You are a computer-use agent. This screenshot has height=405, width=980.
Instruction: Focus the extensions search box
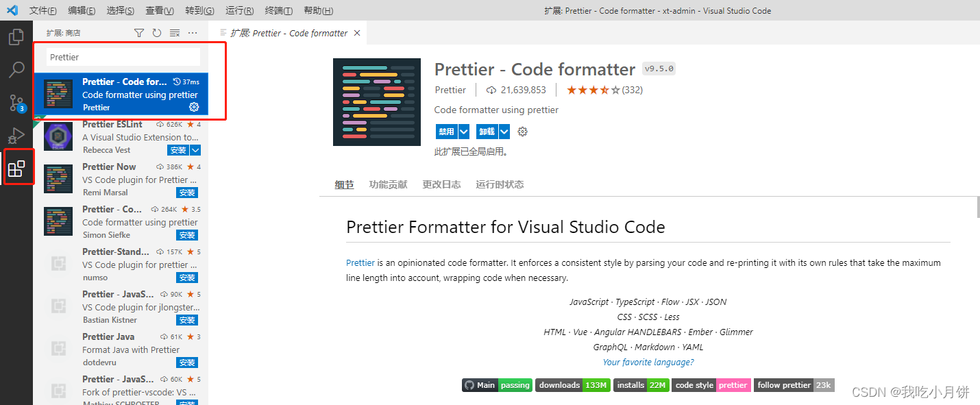(123, 57)
